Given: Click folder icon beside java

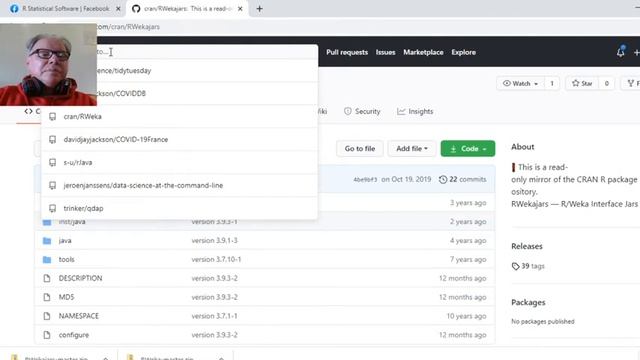Looking at the screenshot, I should [x=47, y=241].
